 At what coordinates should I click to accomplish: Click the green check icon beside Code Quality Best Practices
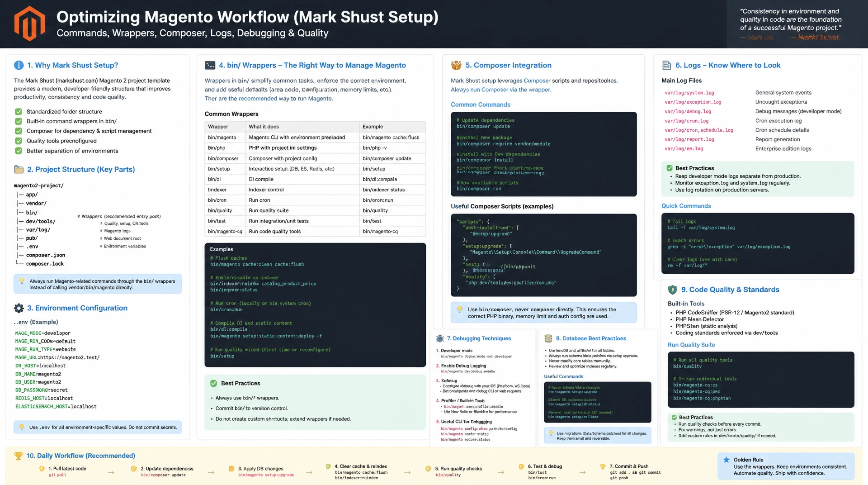tap(674, 418)
